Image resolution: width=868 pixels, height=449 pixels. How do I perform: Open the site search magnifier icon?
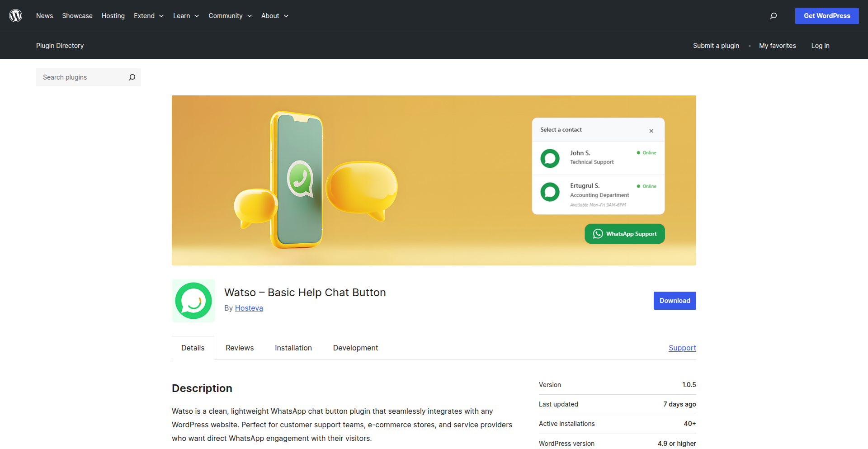[774, 16]
